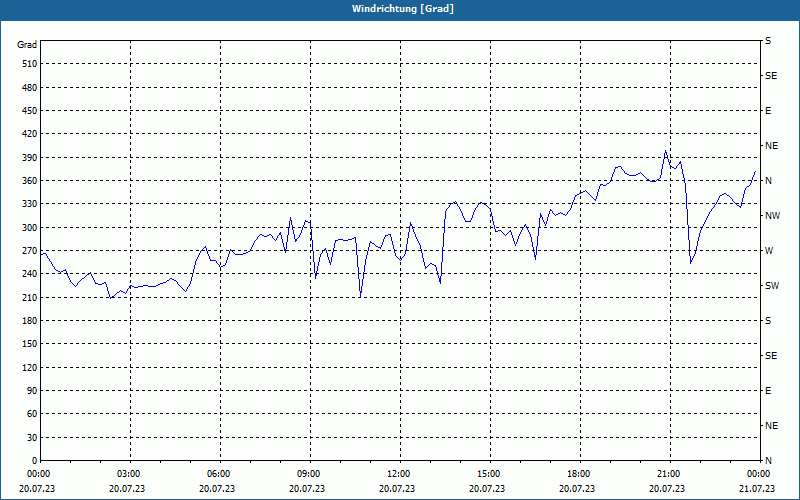Select the 510 degree axis label

[29, 64]
